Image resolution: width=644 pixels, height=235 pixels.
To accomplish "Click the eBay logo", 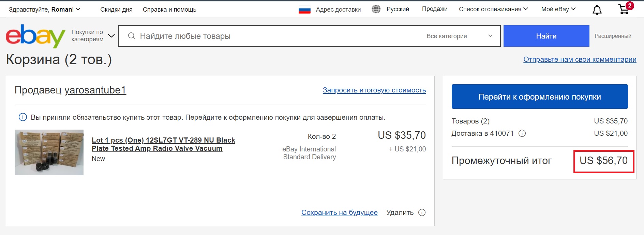I will [35, 36].
